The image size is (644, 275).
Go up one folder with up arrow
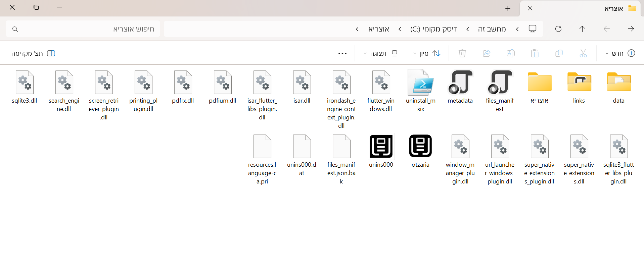(582, 29)
